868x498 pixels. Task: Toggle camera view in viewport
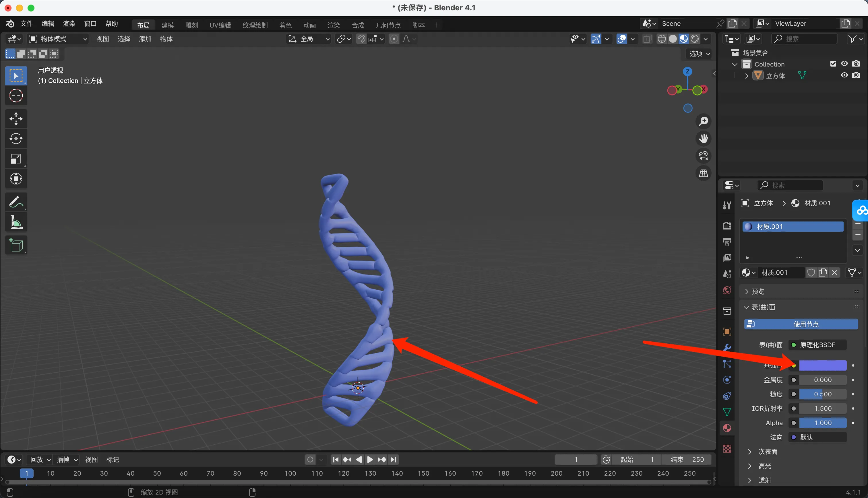tap(703, 156)
